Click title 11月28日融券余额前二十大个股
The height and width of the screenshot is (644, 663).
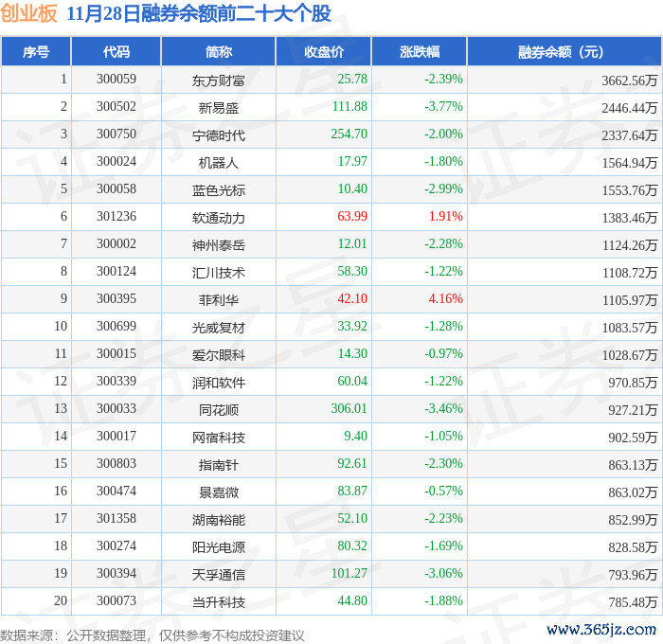point(199,13)
